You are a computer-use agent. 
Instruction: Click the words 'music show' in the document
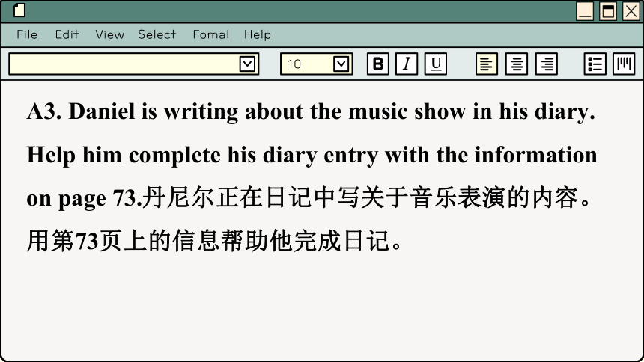(407, 111)
